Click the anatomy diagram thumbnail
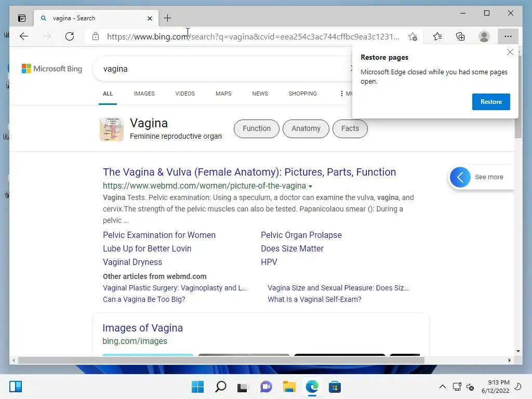 point(111,129)
